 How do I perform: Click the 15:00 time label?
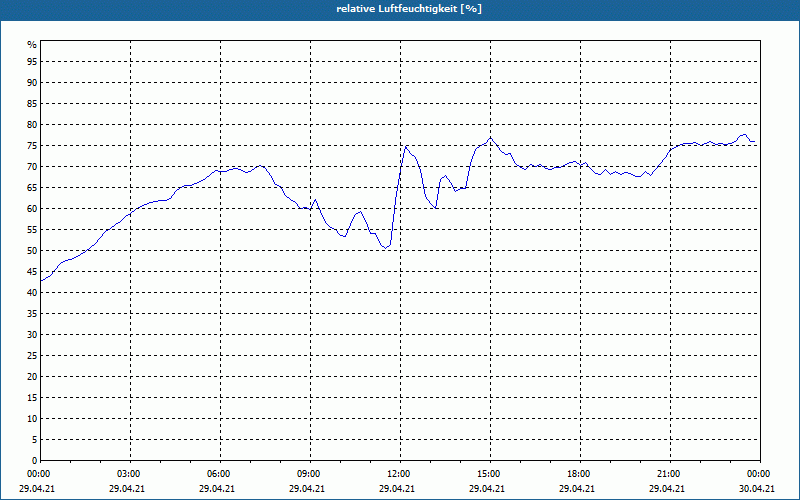490,474
